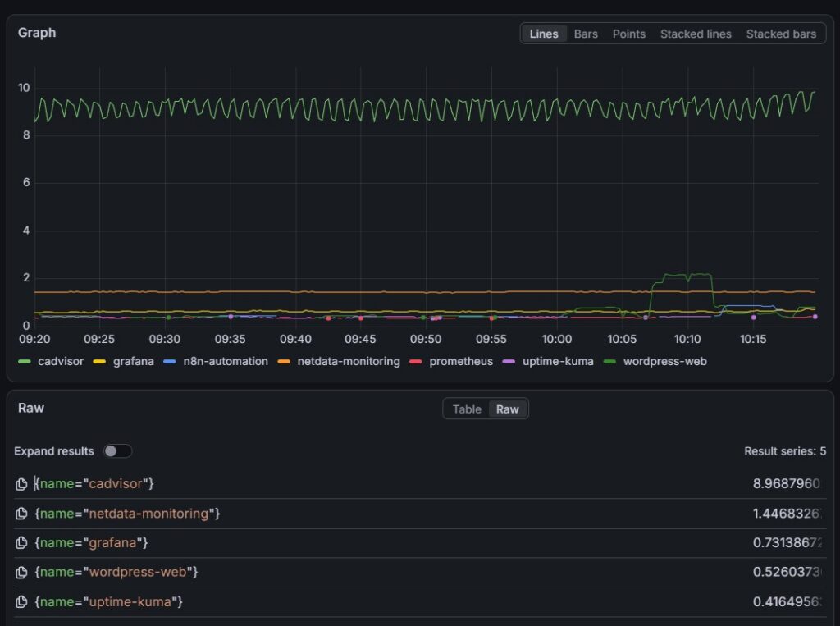Screen dimensions: 840x626
Task: Click the 10:00 time axis label
Action: click(x=557, y=340)
